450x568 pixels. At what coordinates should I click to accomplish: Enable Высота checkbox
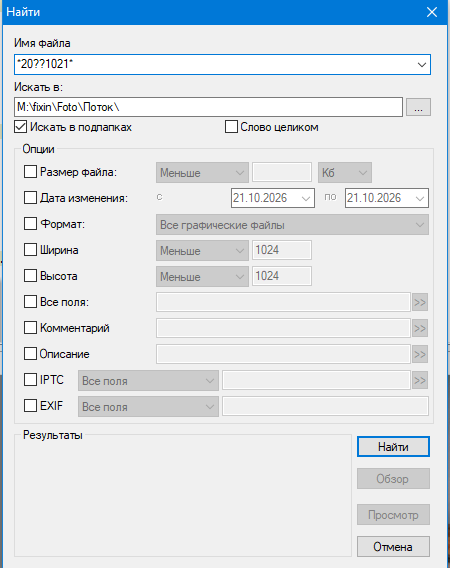(x=30, y=276)
